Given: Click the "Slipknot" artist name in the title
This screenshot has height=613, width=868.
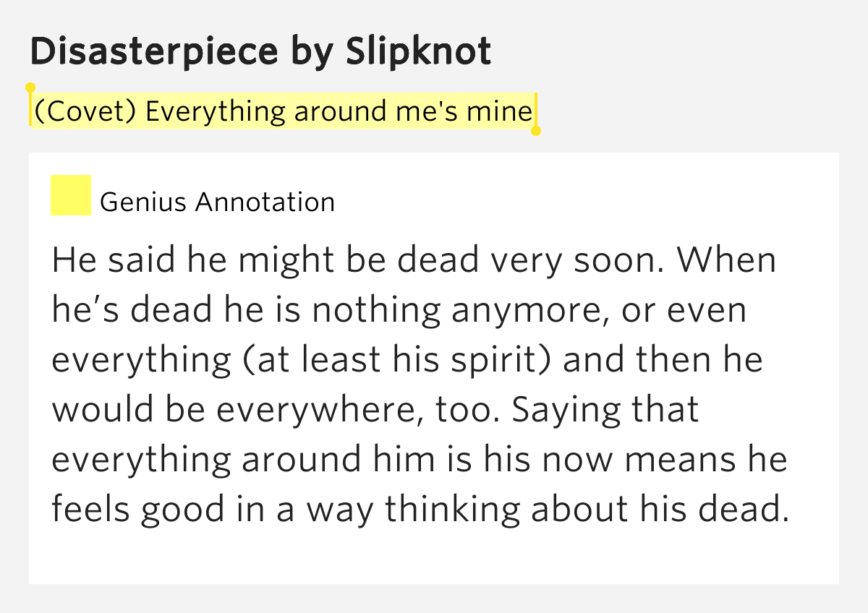Looking at the screenshot, I should [x=418, y=51].
